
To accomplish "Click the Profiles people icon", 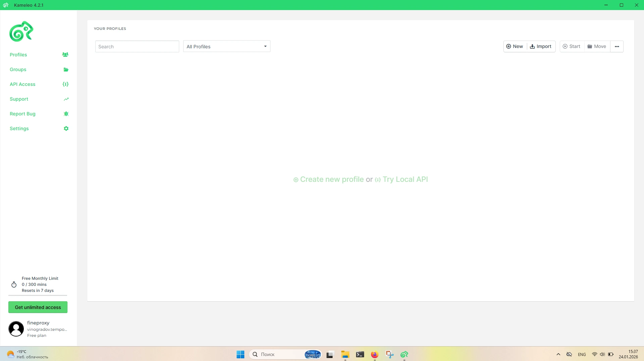I will [65, 54].
